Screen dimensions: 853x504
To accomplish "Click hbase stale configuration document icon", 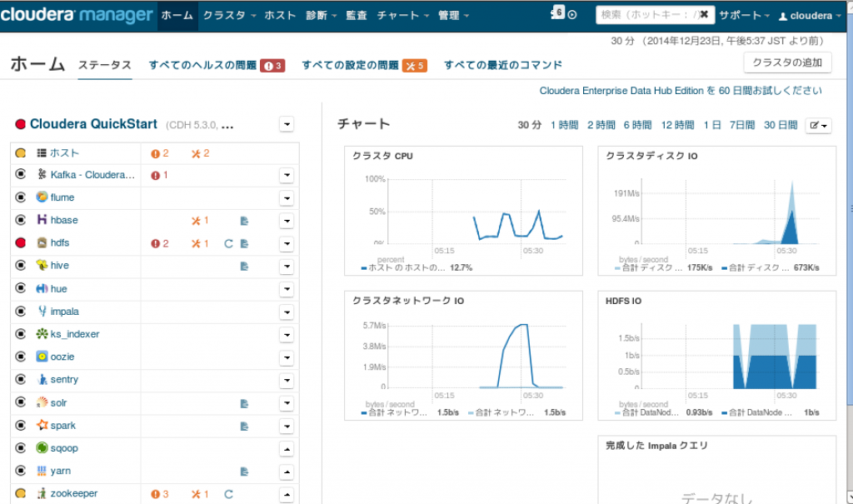I will pyautogui.click(x=244, y=221).
